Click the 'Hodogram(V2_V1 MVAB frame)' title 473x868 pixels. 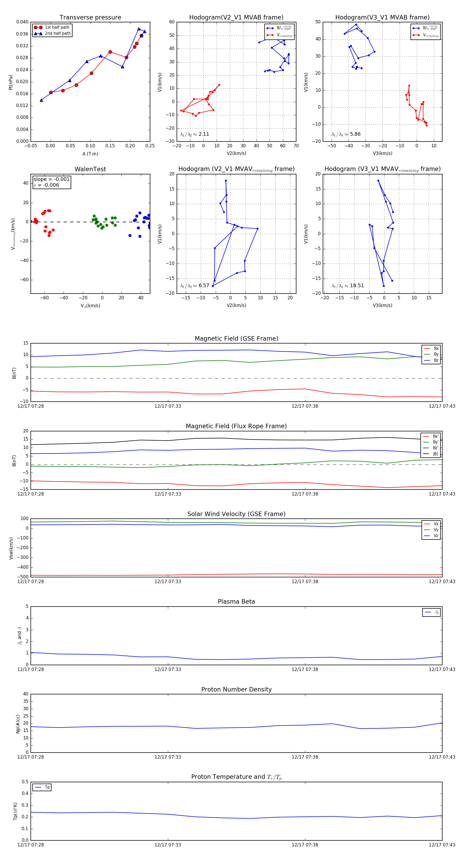pyautogui.click(x=236, y=18)
